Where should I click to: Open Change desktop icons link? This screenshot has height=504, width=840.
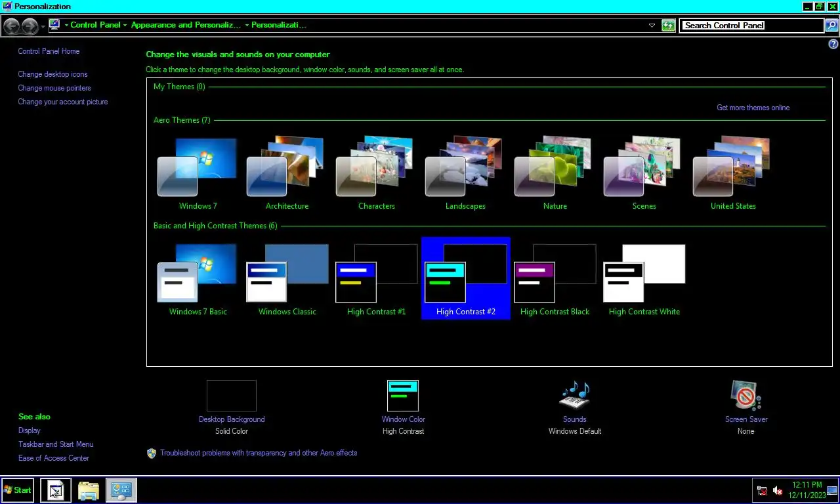52,74
